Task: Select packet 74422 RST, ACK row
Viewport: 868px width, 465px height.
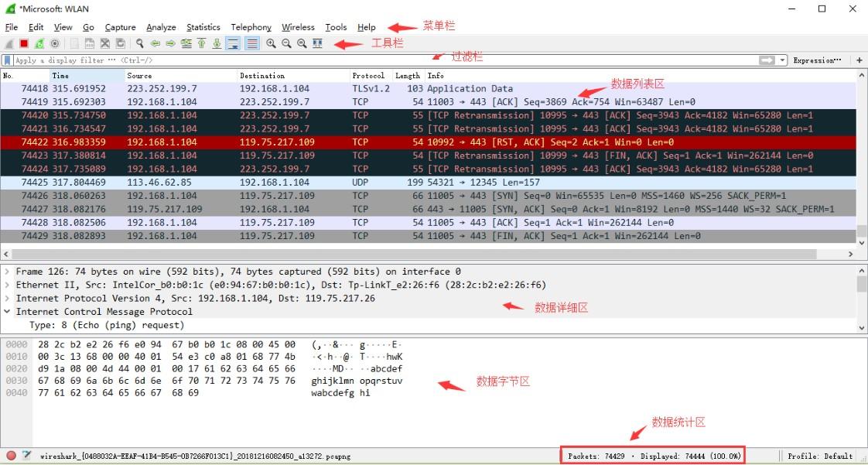Action: pyautogui.click(x=429, y=142)
